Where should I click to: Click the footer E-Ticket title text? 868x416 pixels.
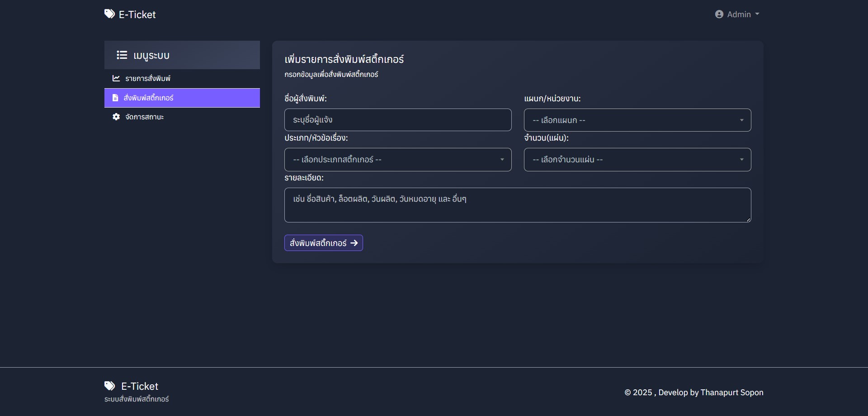click(140, 386)
